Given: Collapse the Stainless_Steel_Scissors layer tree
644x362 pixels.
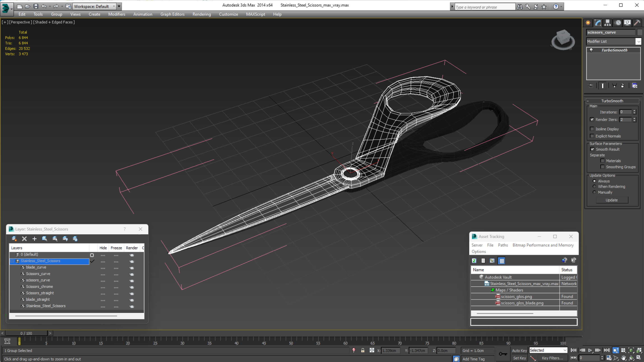Looking at the screenshot, I should pos(12,261).
